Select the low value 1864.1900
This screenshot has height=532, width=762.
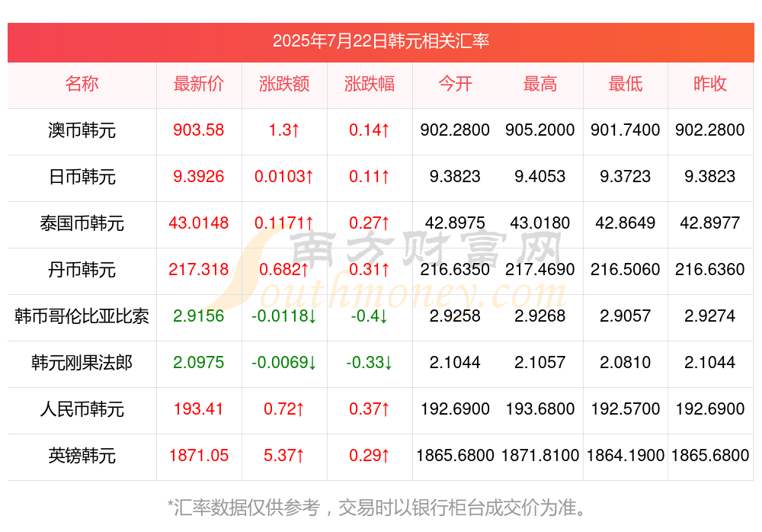[626, 456]
